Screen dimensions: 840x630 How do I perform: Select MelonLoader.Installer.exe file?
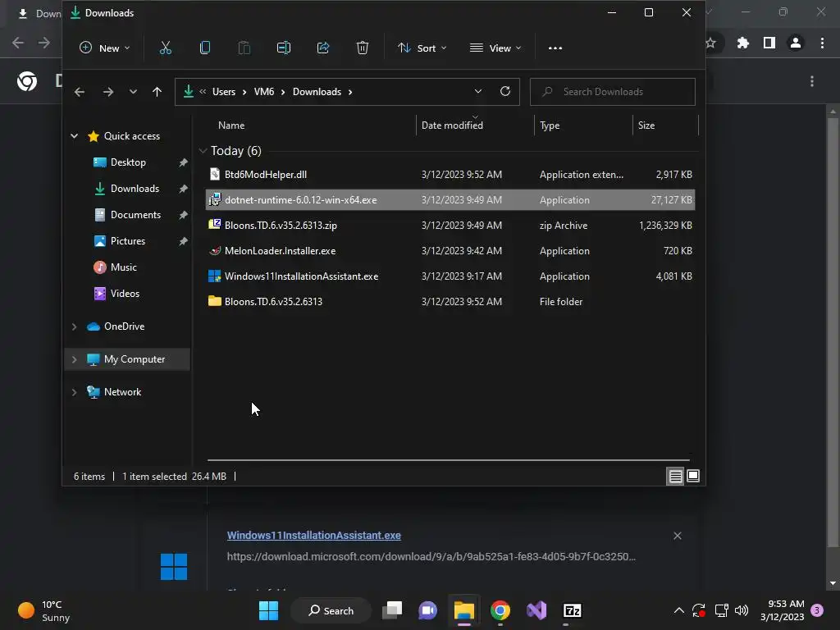click(450, 251)
